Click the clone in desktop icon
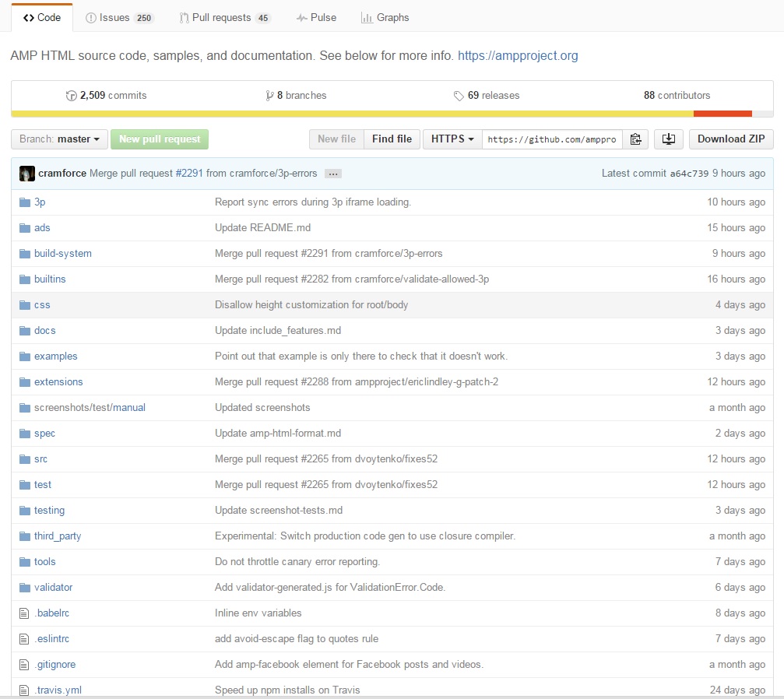 pyautogui.click(x=669, y=139)
